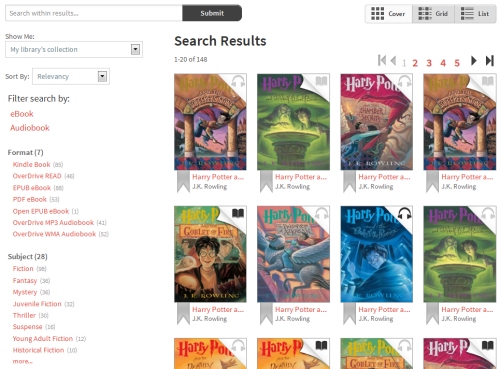Click wish list ribbon under second-row Goblet of Fire

point(183,314)
